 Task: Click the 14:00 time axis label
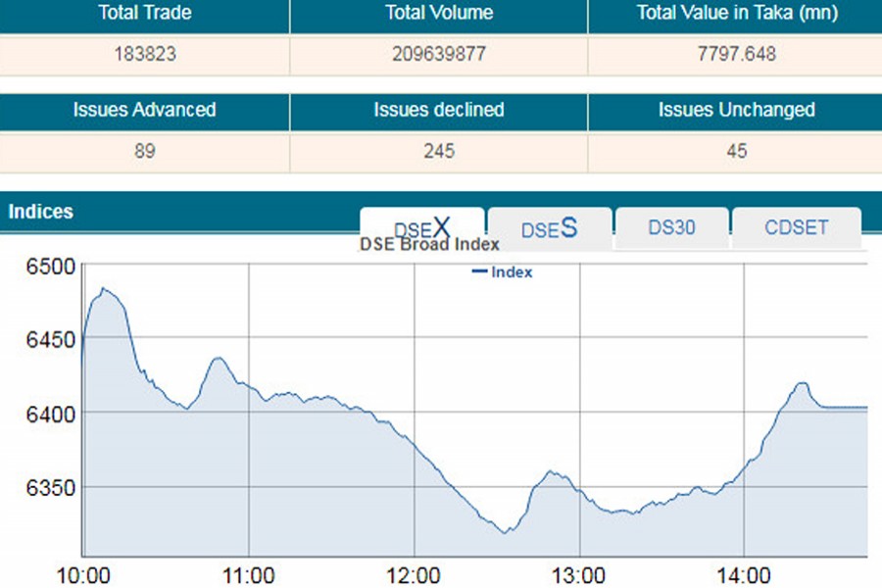point(744,571)
